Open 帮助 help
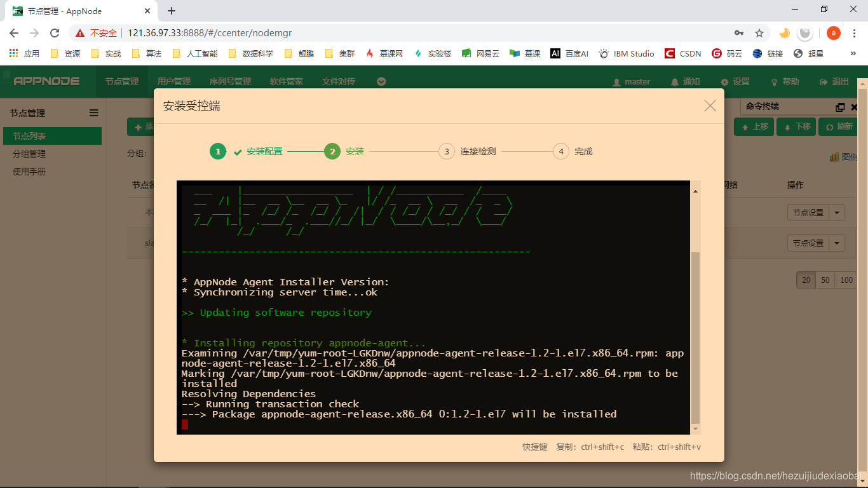The height and width of the screenshot is (488, 868). [785, 81]
